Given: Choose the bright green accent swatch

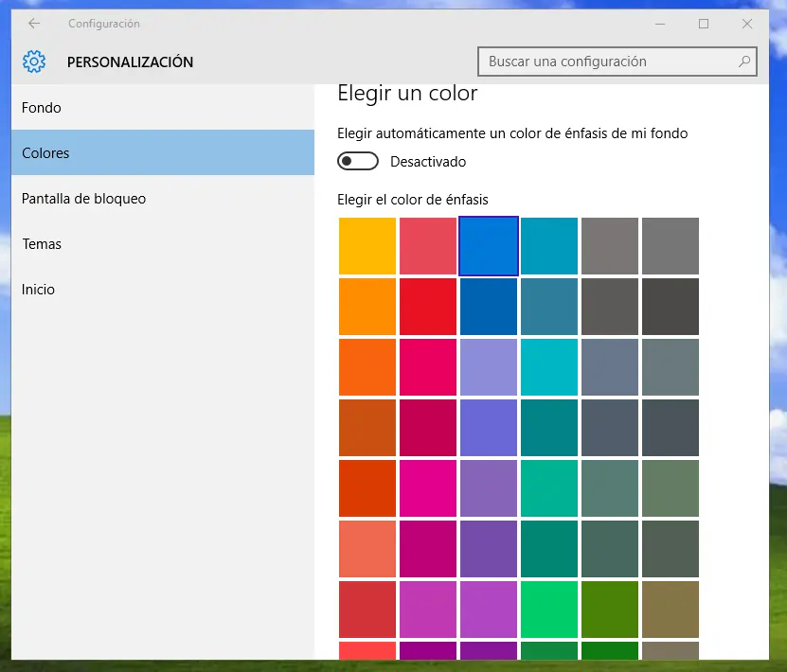Looking at the screenshot, I should click(x=549, y=610).
